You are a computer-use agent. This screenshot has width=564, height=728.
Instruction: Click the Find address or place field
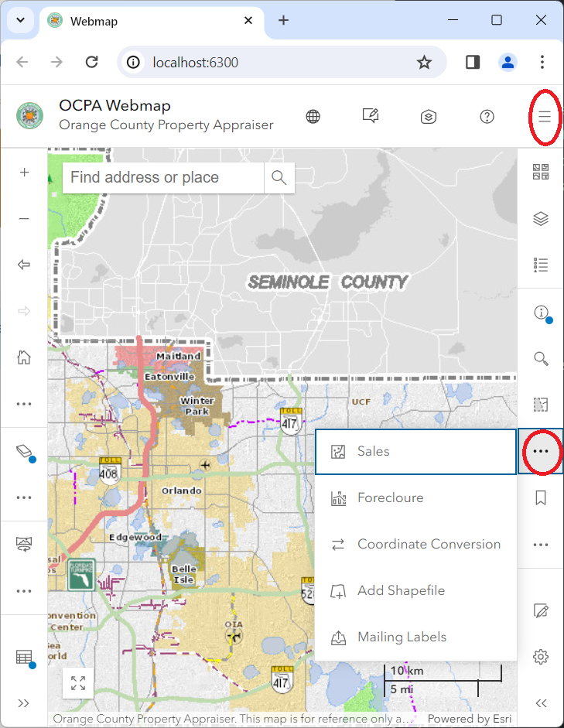(163, 177)
